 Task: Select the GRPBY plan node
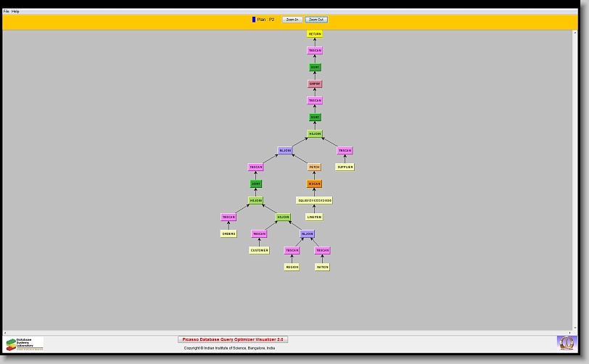click(x=314, y=84)
